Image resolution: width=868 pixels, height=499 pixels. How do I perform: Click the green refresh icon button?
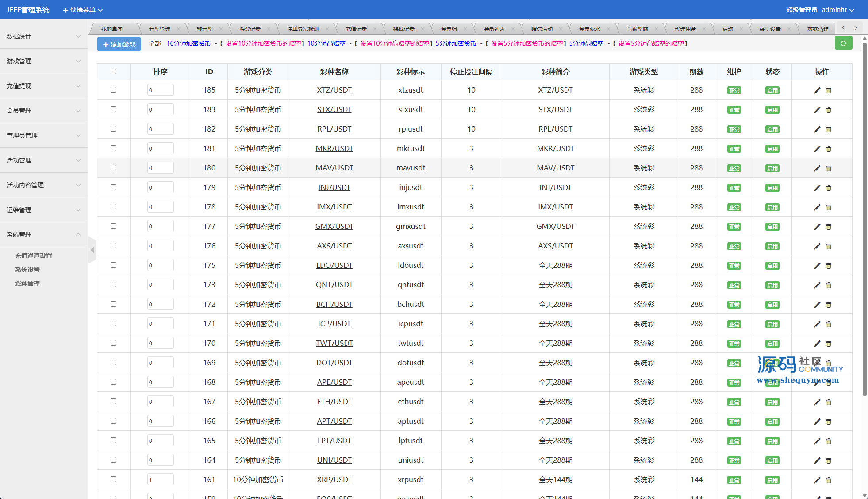pyautogui.click(x=843, y=43)
